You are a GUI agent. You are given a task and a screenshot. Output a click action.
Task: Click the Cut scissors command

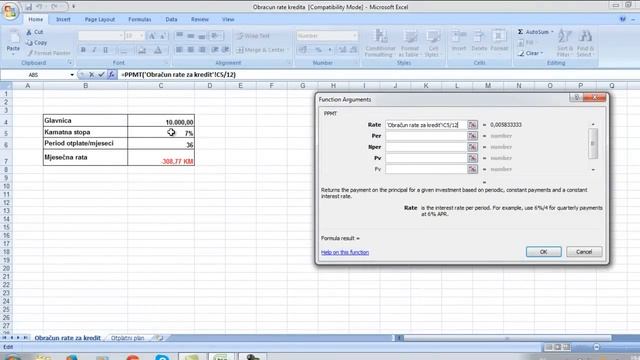pos(35,32)
